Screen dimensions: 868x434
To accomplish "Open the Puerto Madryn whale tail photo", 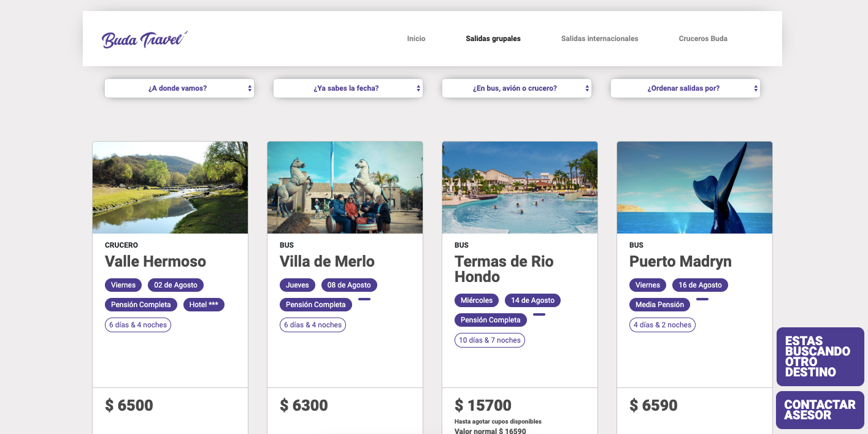I will tap(694, 188).
